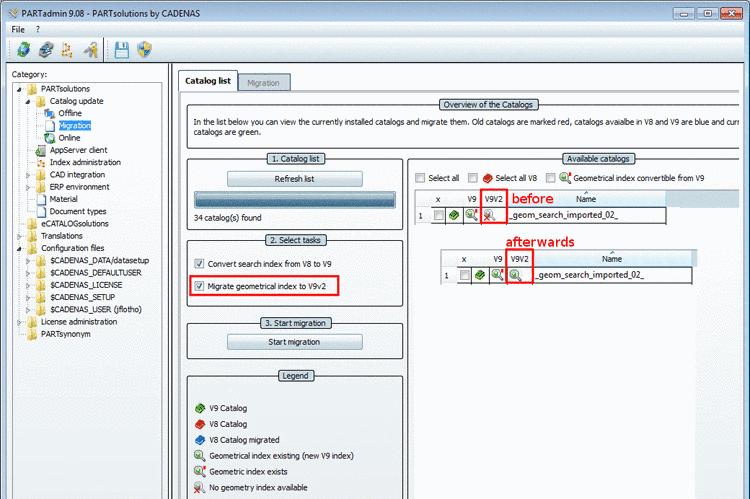Toggle Migrate geometrical index to V9v2 checkbox
750x499 pixels.
[x=199, y=286]
